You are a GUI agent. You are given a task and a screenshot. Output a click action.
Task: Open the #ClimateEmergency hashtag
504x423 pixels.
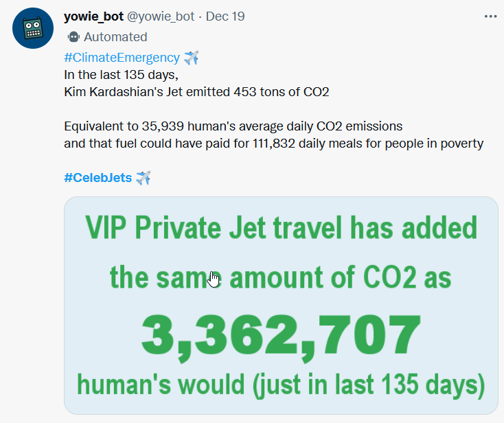tap(122, 58)
